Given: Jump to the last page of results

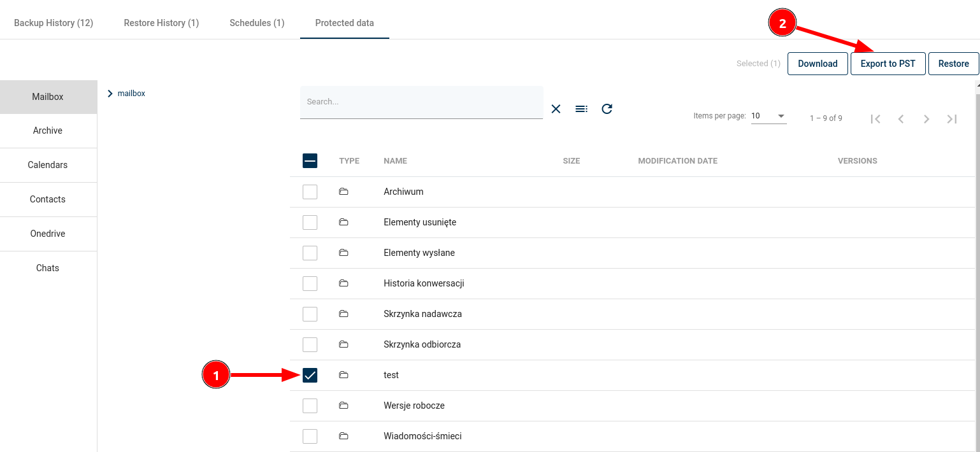Looking at the screenshot, I should tap(952, 119).
